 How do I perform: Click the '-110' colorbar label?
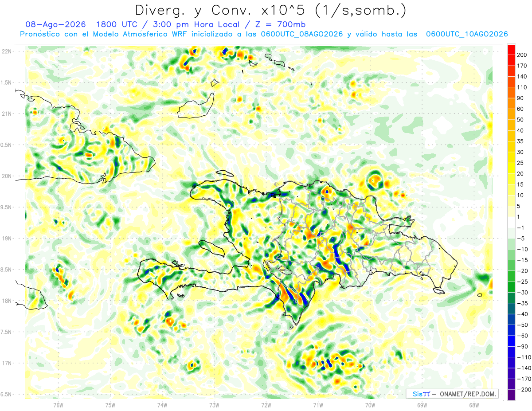[524, 357]
